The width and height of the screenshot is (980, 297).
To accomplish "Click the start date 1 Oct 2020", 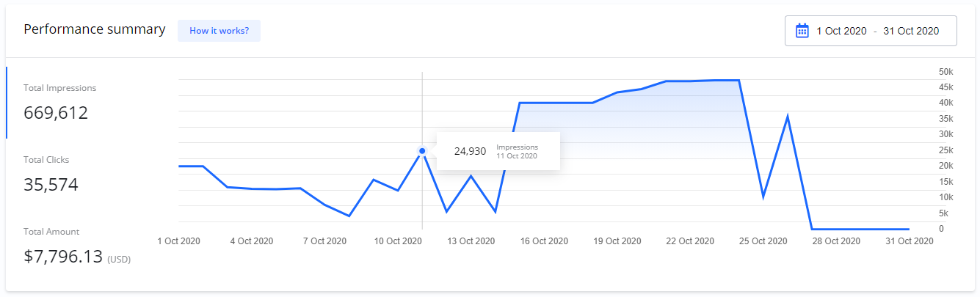I will coord(841,31).
